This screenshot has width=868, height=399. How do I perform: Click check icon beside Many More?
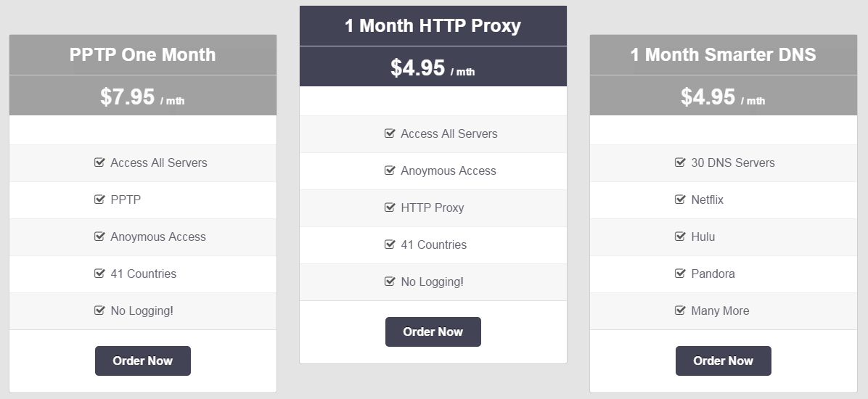[x=680, y=310]
